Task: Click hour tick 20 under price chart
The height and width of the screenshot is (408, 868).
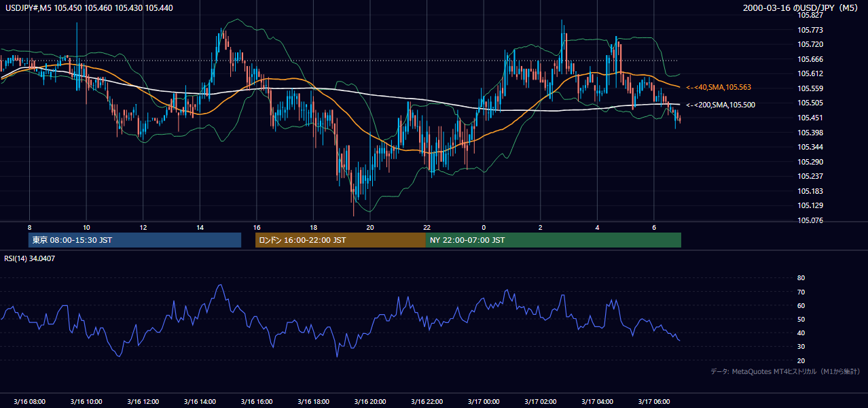Action: pos(370,226)
